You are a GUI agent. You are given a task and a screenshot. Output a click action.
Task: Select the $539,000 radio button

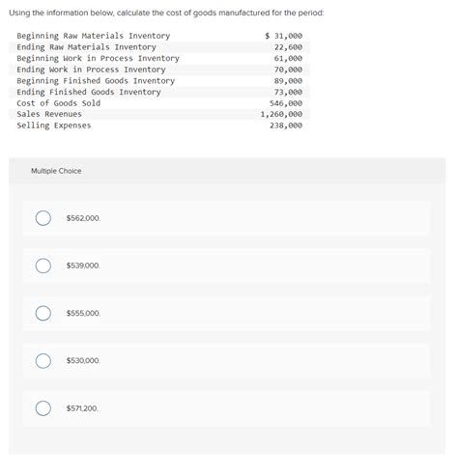[43, 266]
